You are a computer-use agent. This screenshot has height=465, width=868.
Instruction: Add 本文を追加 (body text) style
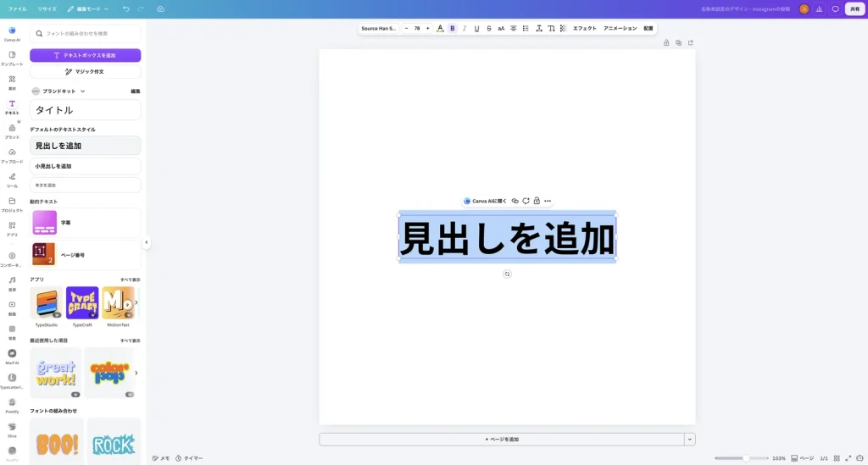[86, 185]
